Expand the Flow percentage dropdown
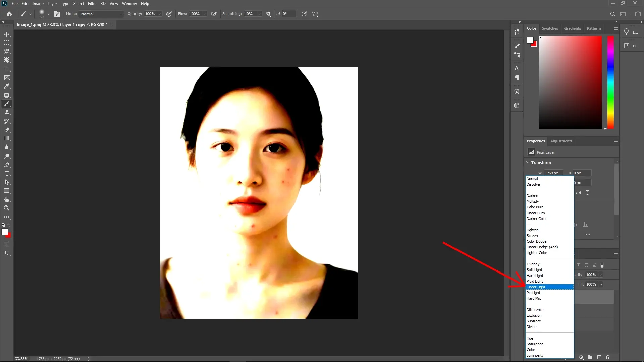The width and height of the screenshot is (644, 362). (205, 14)
